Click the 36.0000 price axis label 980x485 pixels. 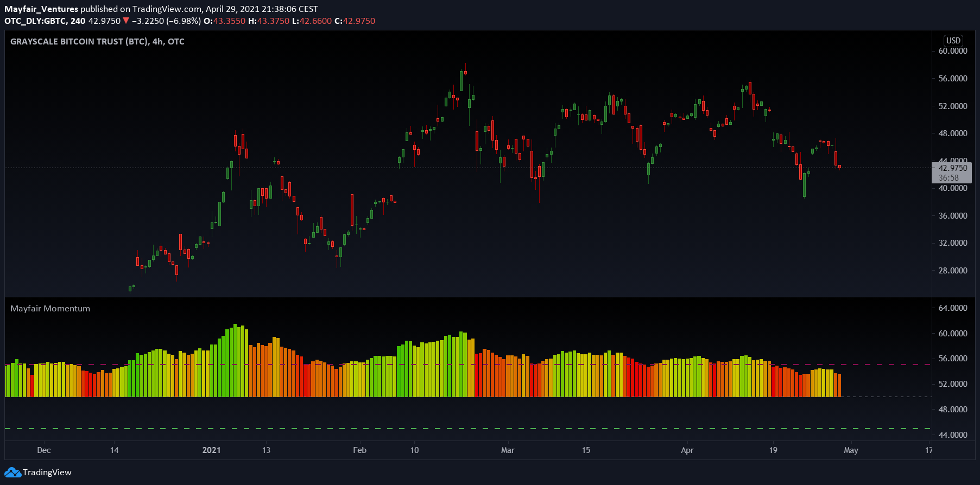tap(953, 215)
